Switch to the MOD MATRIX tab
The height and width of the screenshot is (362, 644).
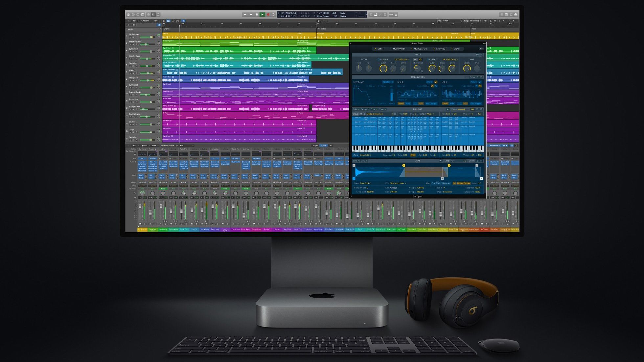[x=399, y=49]
